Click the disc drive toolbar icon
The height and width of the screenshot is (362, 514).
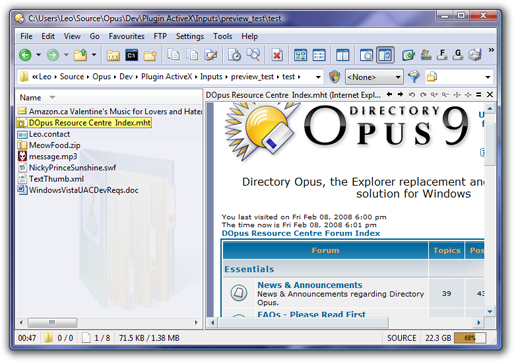[x=475, y=55]
